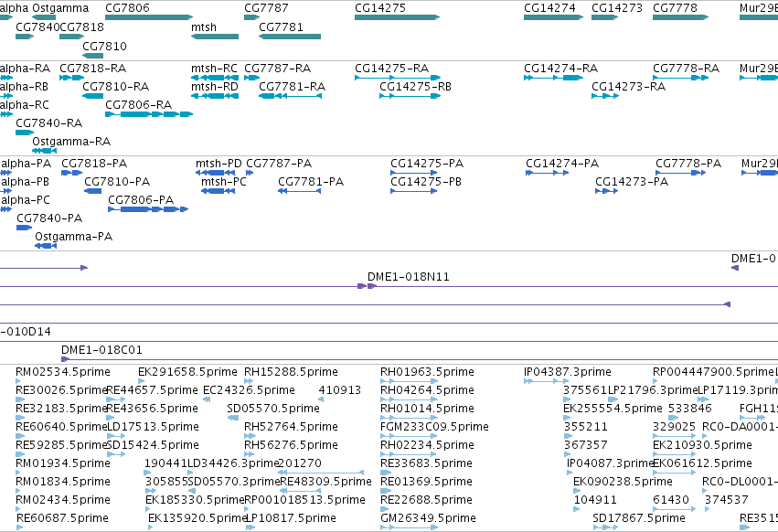Click the CG14274-PA protein label
This screenshot has width=778, height=532.
click(562, 164)
